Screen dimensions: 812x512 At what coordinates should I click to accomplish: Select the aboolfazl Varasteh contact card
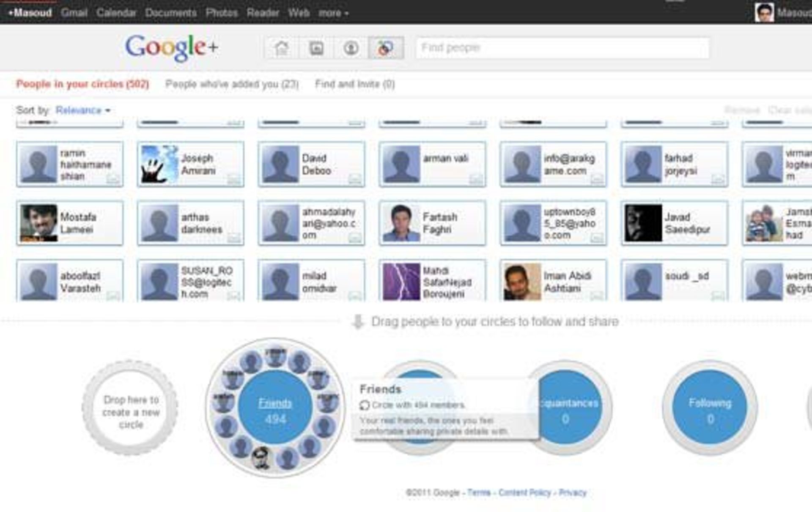[70, 281]
